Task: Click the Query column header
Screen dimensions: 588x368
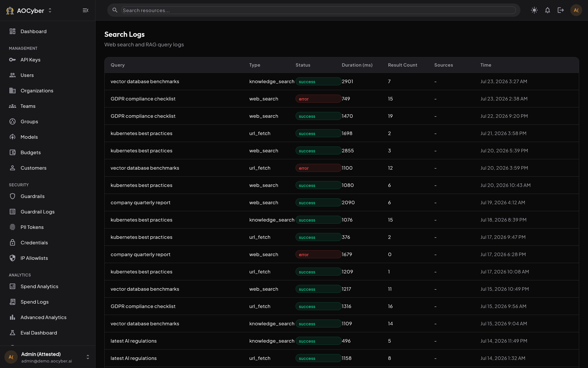Action: click(118, 65)
